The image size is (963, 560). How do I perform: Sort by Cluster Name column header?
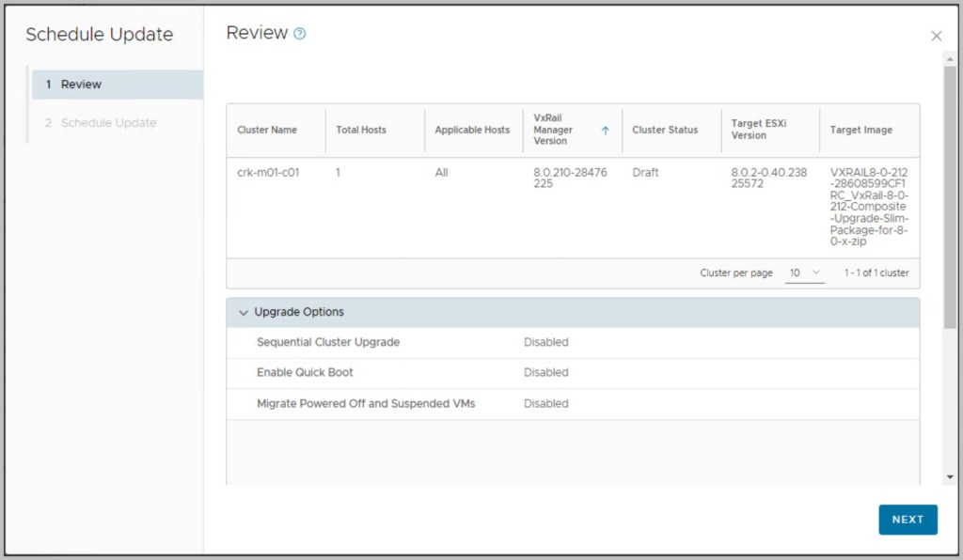click(267, 130)
